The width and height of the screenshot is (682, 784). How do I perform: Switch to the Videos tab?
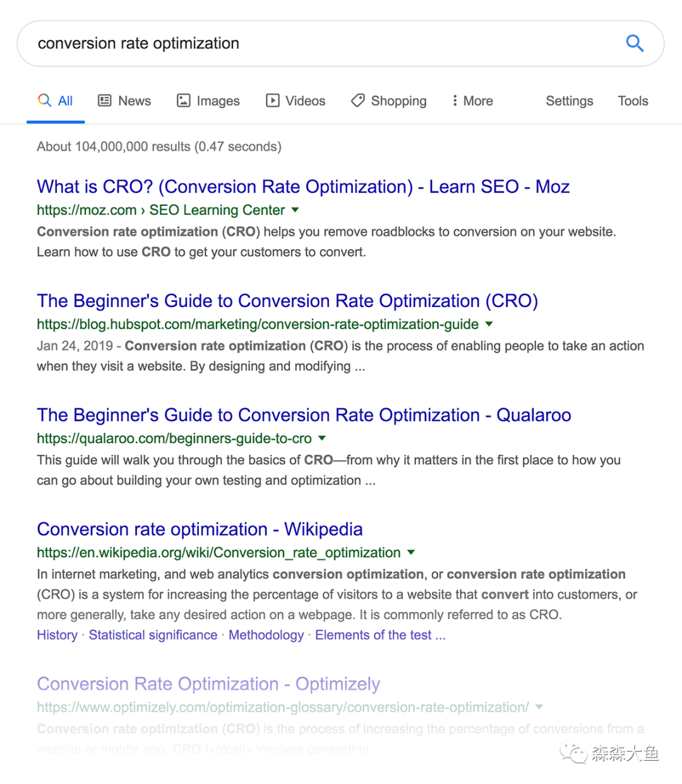click(296, 100)
